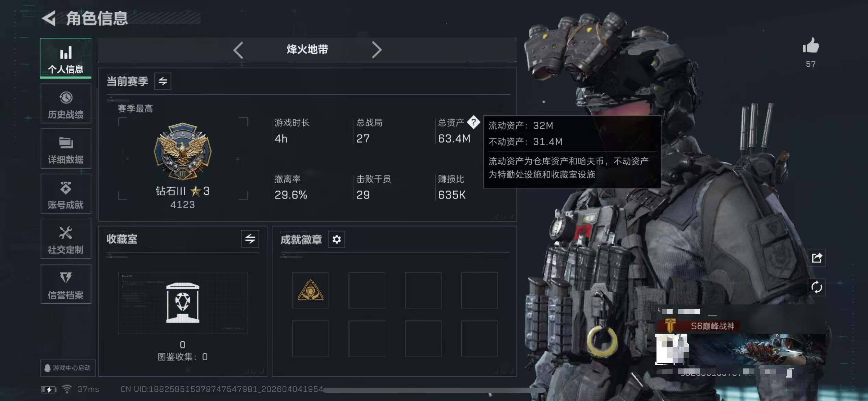Screen dimensions: 868x401
Task: Open 历史战绩 history tab
Action: coord(66,104)
